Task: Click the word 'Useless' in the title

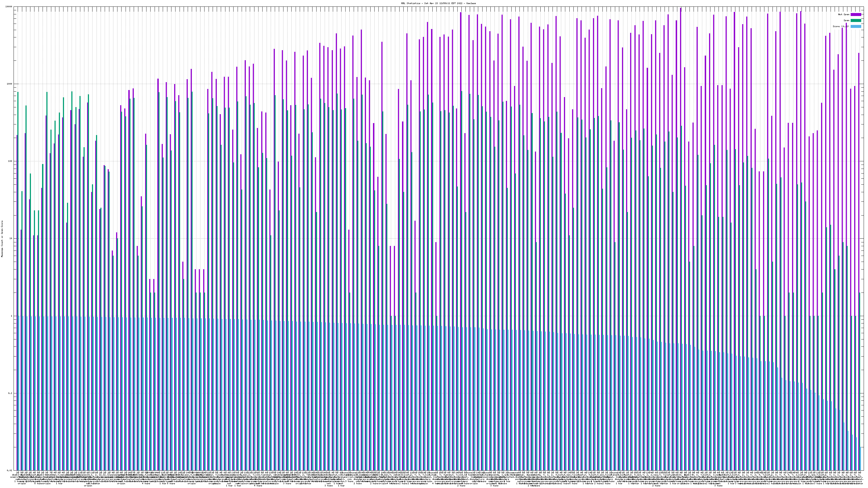Action: pos(471,3)
